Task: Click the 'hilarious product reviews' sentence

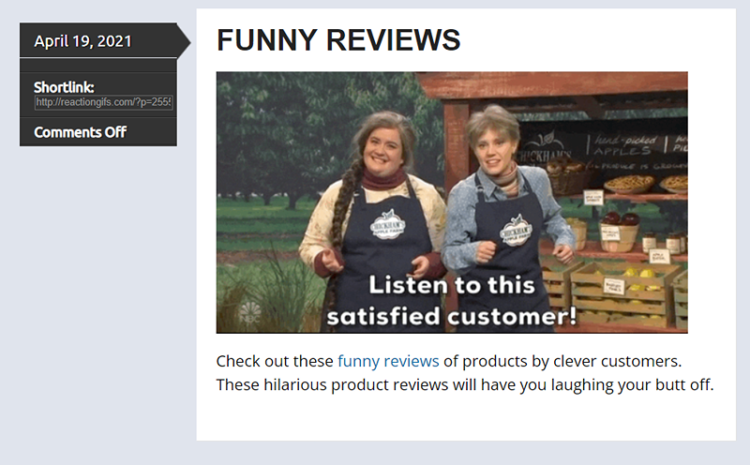Action: coord(464,384)
